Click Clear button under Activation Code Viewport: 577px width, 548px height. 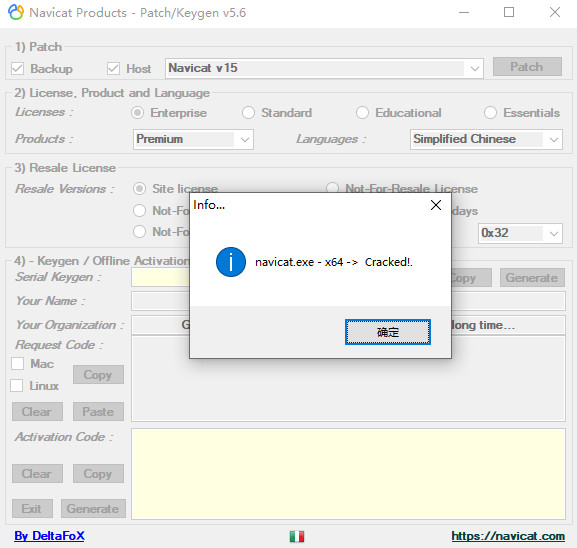37,473
